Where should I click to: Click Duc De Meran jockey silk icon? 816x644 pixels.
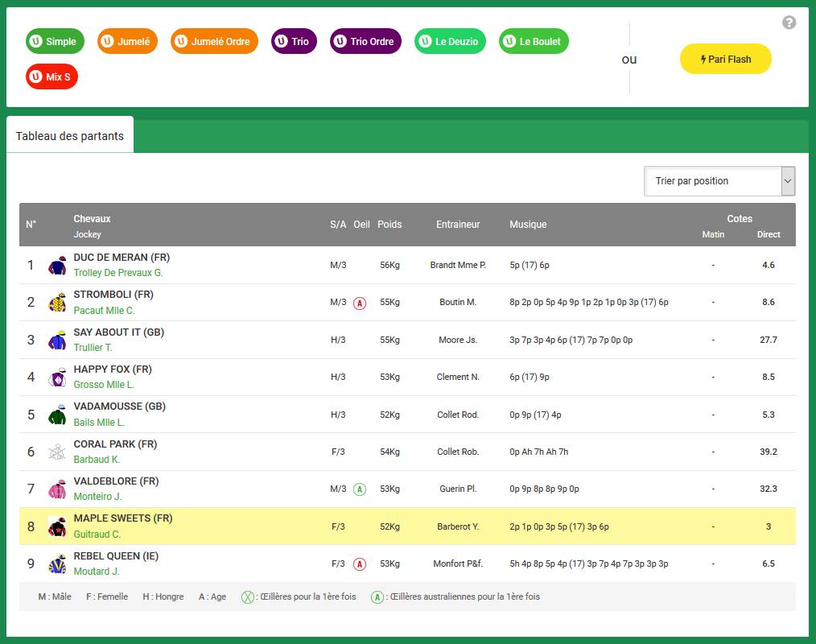tap(57, 266)
